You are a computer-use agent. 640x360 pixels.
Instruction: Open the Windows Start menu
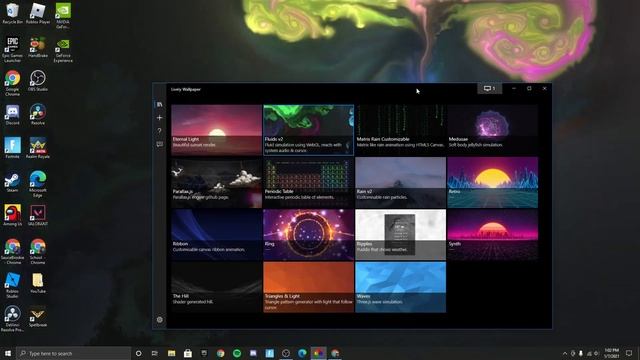(8, 353)
